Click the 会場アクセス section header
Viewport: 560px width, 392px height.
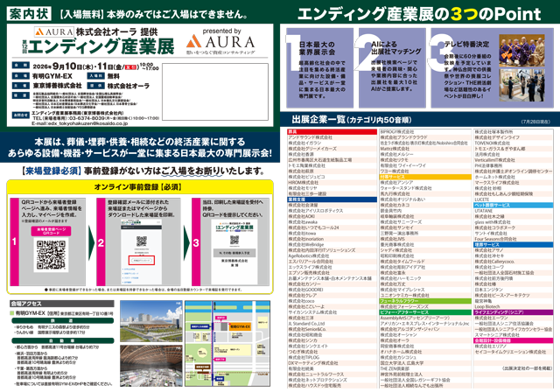tap(62, 304)
